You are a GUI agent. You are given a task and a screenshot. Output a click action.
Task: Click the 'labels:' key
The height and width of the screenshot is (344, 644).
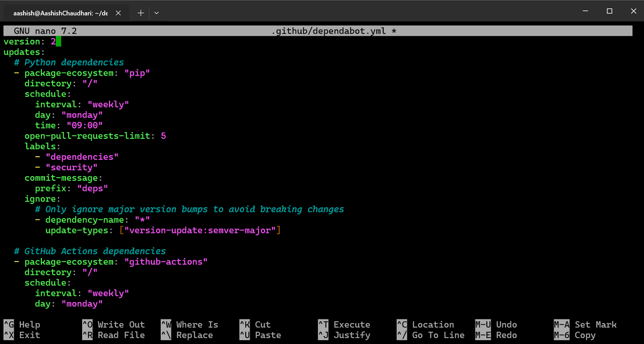pos(43,147)
